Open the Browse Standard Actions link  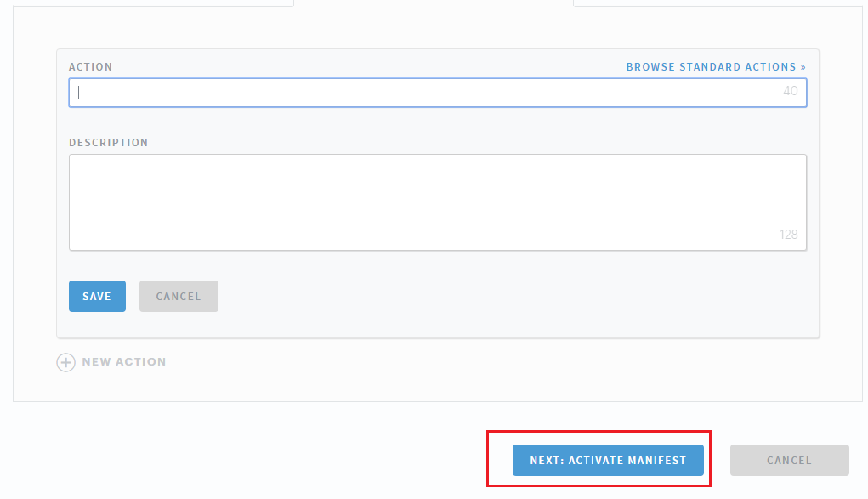click(x=712, y=67)
